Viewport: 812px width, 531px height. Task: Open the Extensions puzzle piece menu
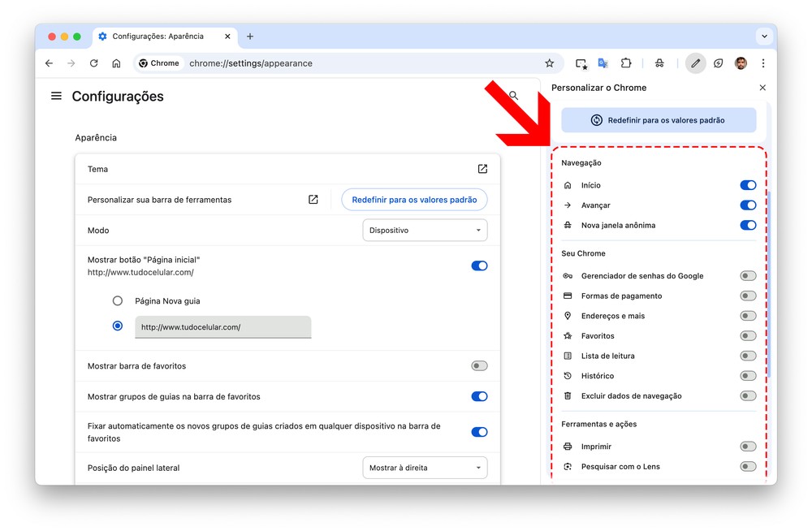[626, 63]
